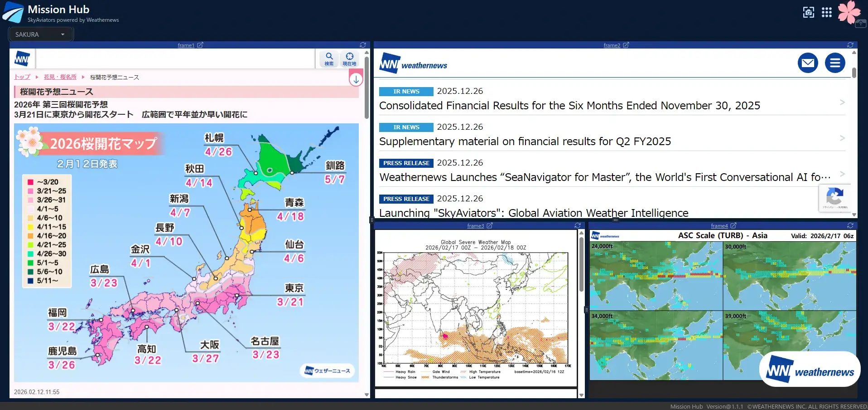
Task: Click the current location 現在地 icon
Action: click(349, 59)
